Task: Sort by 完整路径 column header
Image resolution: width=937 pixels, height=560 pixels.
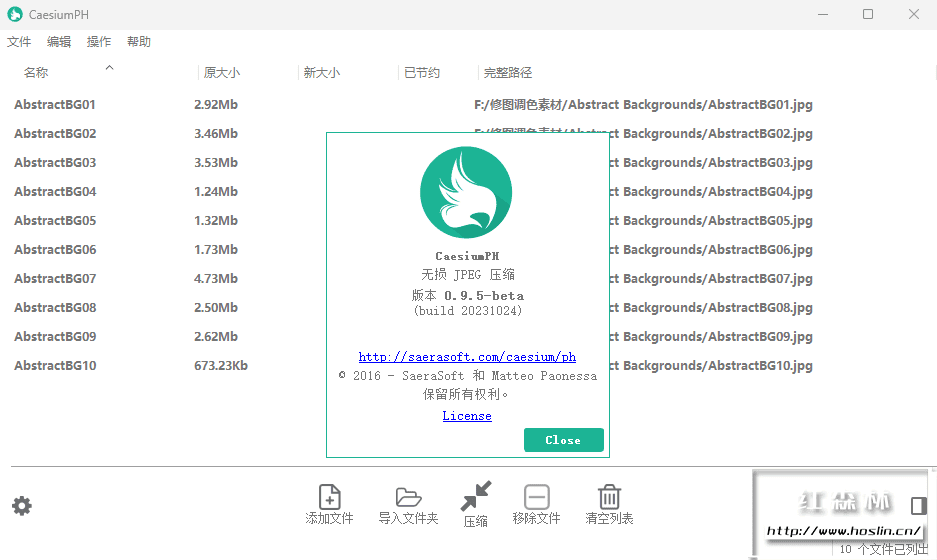Action: pos(508,73)
